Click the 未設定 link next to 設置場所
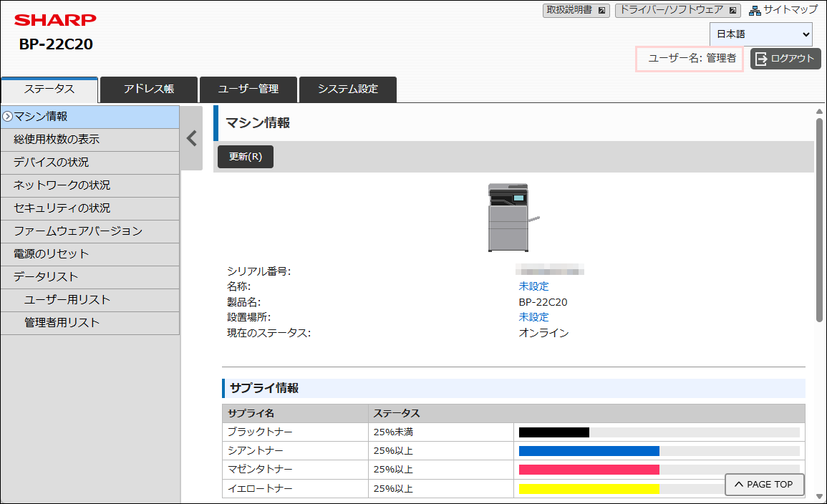This screenshot has height=504, width=827. (533, 317)
